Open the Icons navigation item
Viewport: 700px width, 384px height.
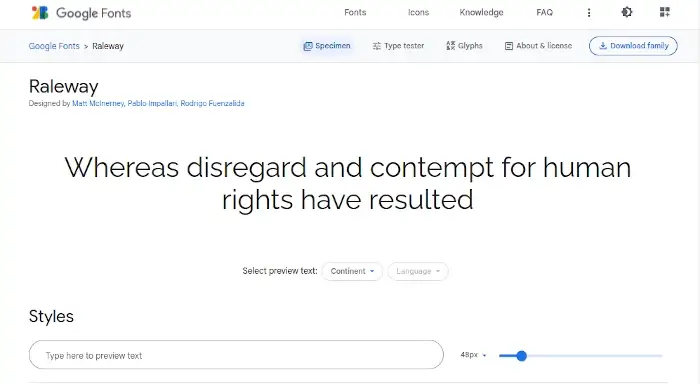(x=418, y=13)
